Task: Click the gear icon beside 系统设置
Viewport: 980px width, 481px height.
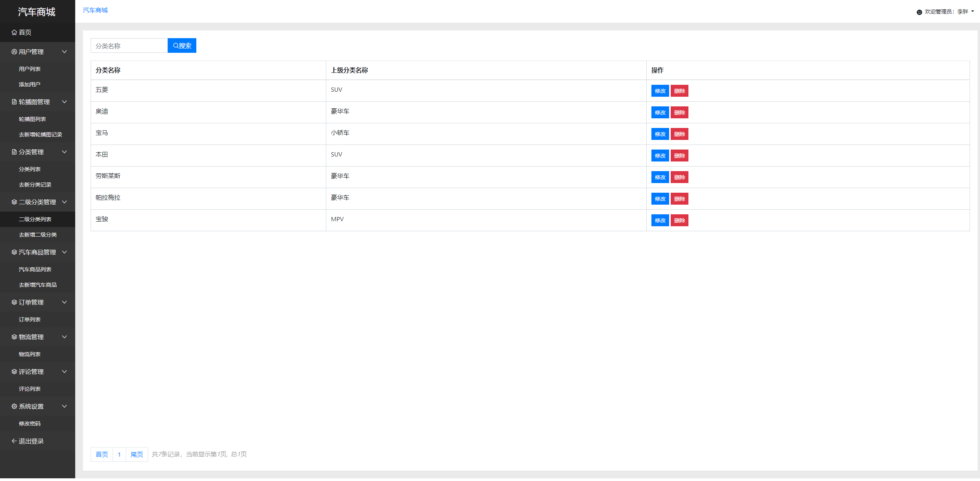Action: 14,406
